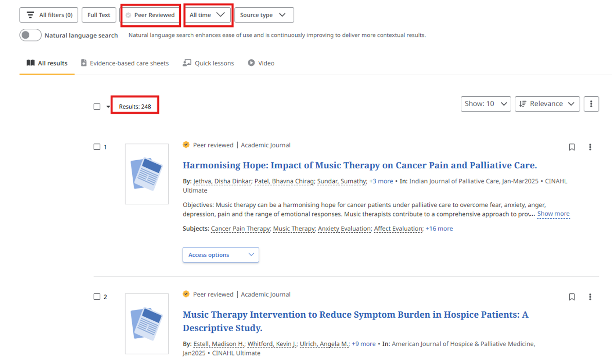Image resolution: width=612 pixels, height=364 pixels.
Task: Tick the select-all results checkbox
Action: [97, 107]
